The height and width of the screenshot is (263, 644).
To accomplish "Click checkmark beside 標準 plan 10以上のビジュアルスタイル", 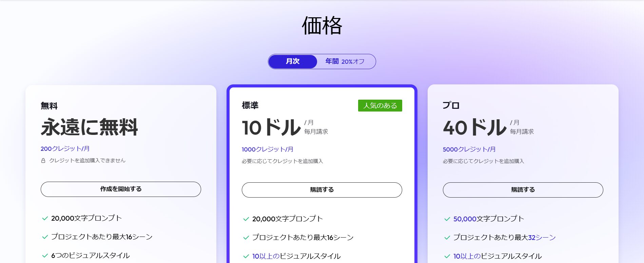I will [x=246, y=256].
